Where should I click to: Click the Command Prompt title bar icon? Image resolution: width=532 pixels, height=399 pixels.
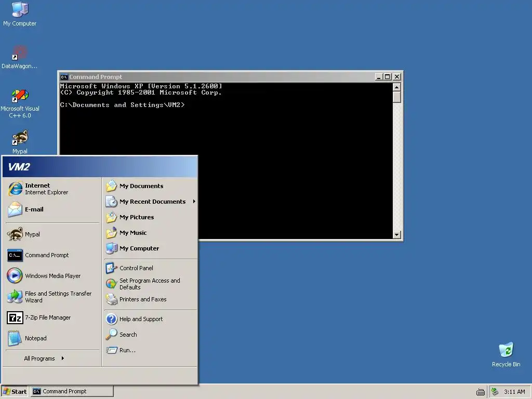click(64, 77)
